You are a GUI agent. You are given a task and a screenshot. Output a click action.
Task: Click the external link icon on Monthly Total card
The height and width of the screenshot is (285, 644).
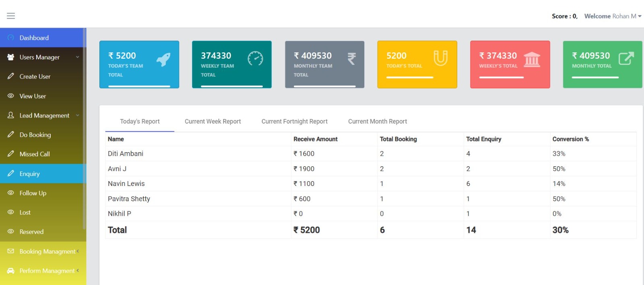pyautogui.click(x=626, y=58)
